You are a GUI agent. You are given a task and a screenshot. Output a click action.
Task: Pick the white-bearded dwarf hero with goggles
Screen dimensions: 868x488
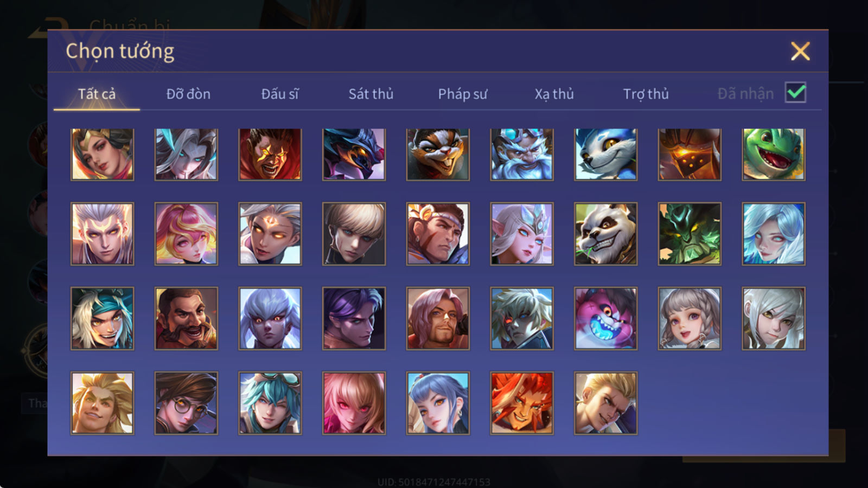[522, 154]
